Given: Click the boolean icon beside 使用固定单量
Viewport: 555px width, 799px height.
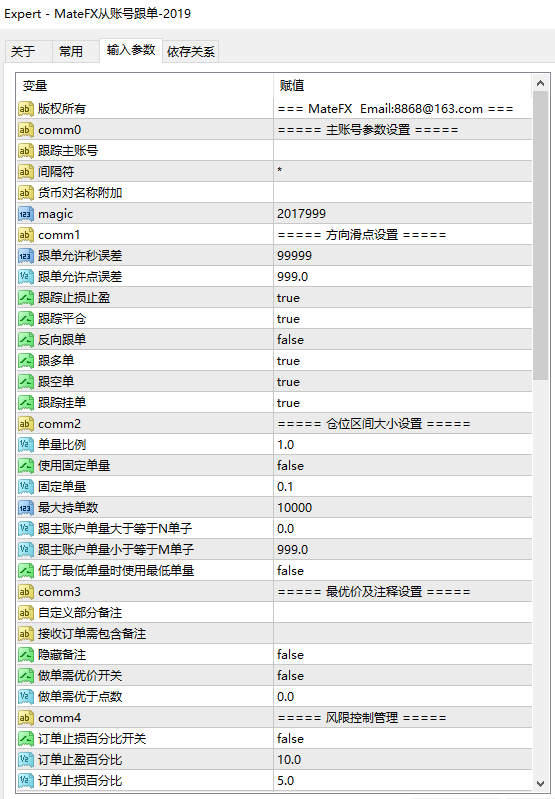Looking at the screenshot, I should [x=25, y=466].
